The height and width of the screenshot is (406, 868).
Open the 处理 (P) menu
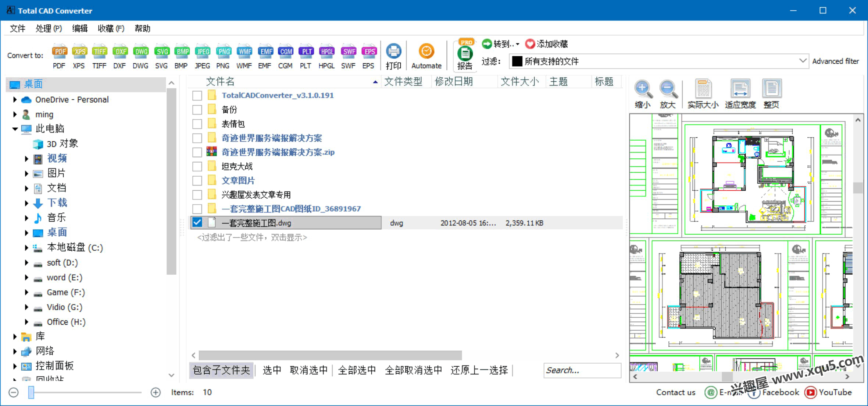pos(49,28)
